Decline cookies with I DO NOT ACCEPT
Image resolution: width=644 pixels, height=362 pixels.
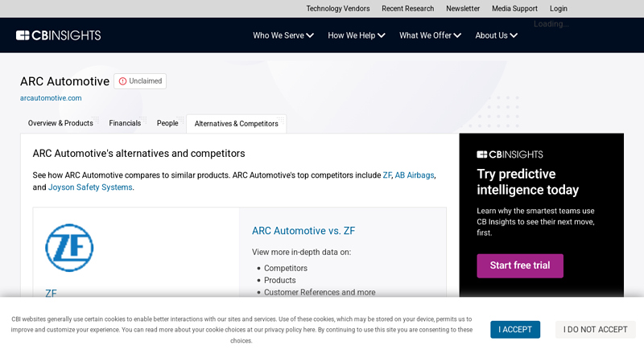pos(596,330)
